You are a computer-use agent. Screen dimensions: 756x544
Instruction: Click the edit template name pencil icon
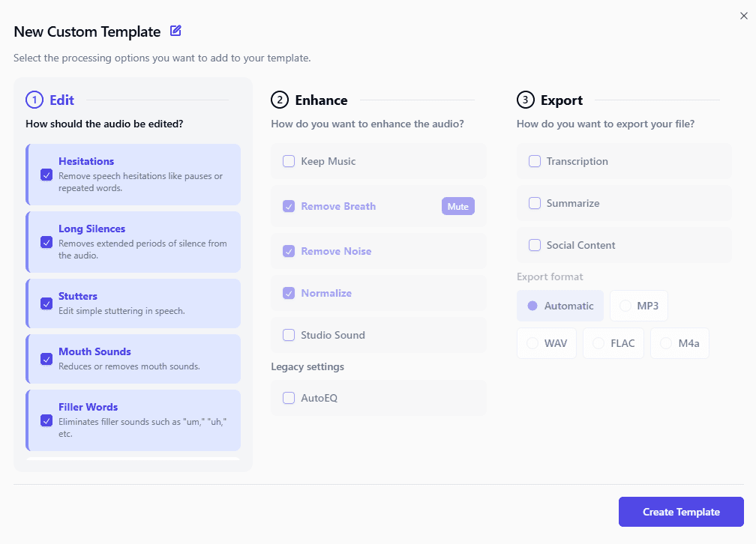[175, 31]
